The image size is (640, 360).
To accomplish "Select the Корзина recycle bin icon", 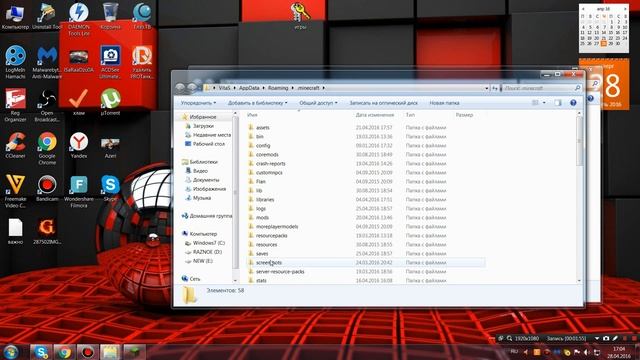I will point(110,16).
